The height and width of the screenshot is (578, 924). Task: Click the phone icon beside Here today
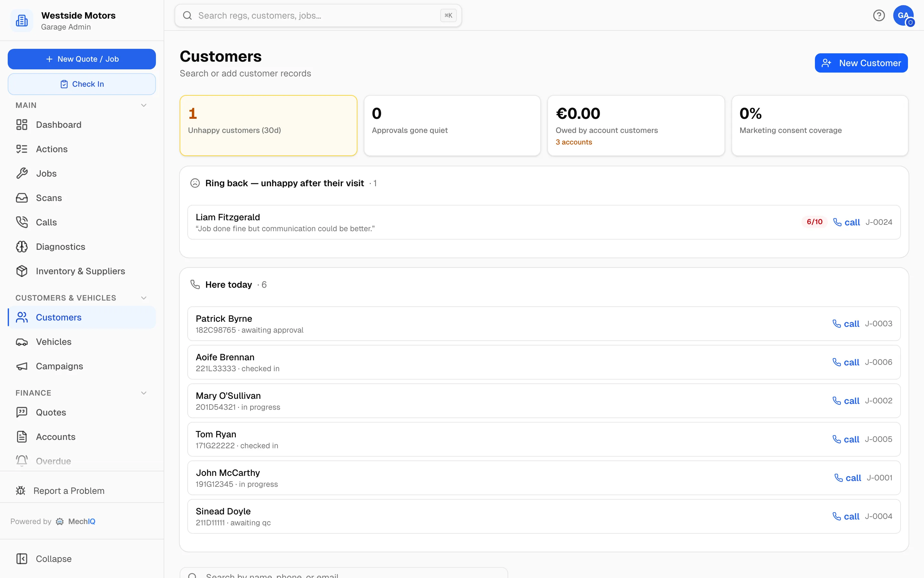pos(195,285)
